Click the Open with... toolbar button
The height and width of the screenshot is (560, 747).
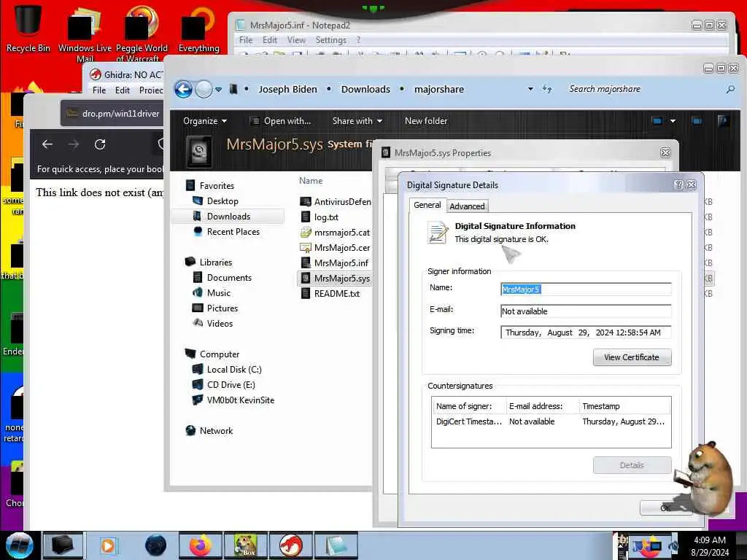(281, 121)
